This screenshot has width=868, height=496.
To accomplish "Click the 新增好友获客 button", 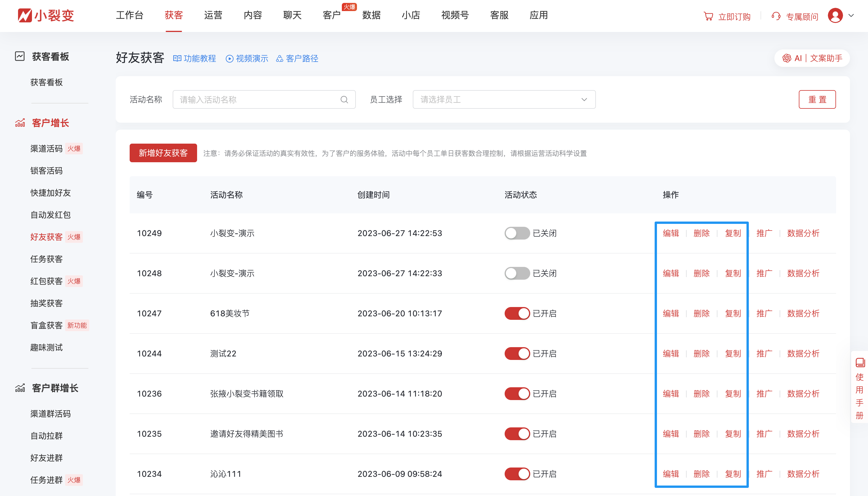I will point(163,153).
